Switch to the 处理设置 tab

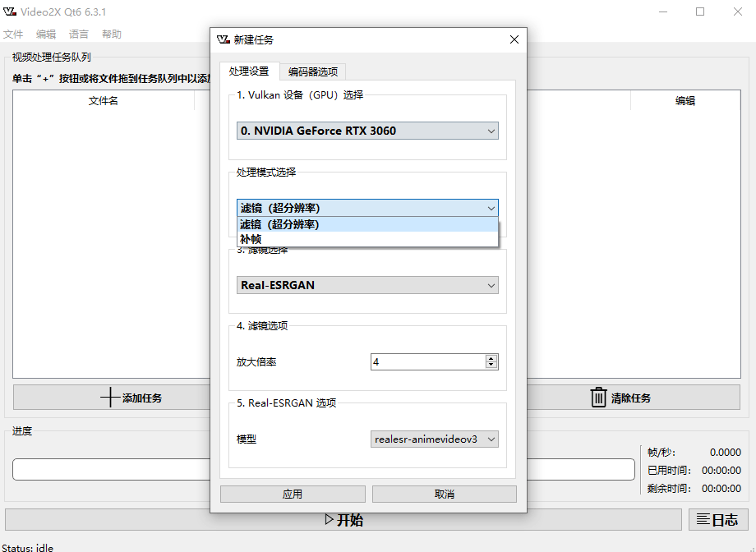coord(249,71)
